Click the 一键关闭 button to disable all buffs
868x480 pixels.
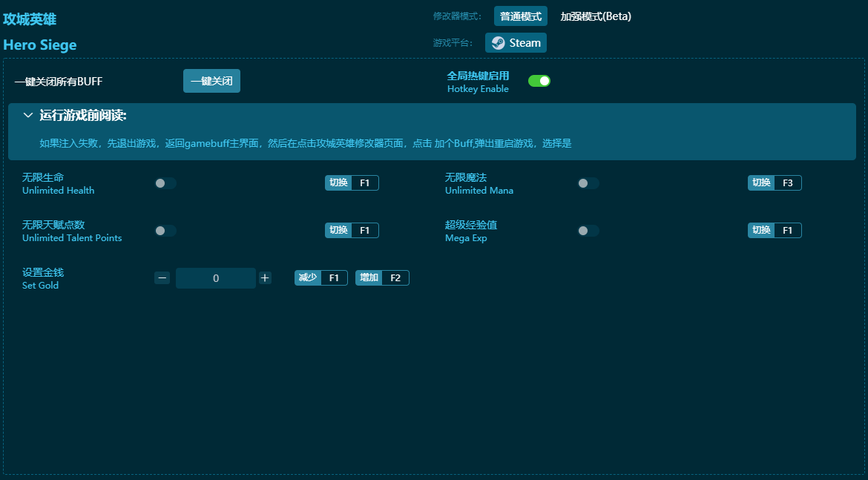click(x=211, y=81)
